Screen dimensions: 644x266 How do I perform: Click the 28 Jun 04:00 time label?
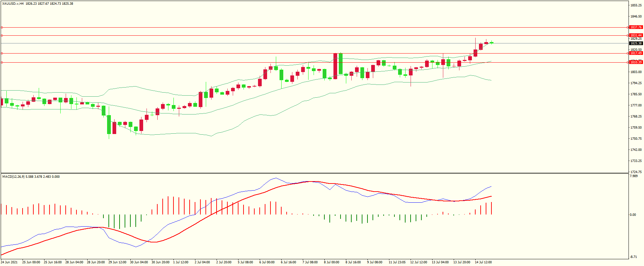coord(74,262)
